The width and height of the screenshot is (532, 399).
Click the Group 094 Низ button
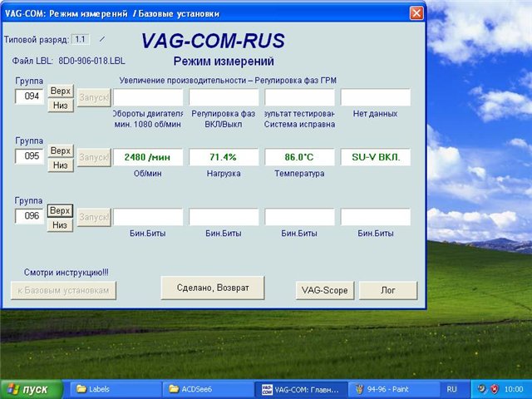click(x=61, y=106)
